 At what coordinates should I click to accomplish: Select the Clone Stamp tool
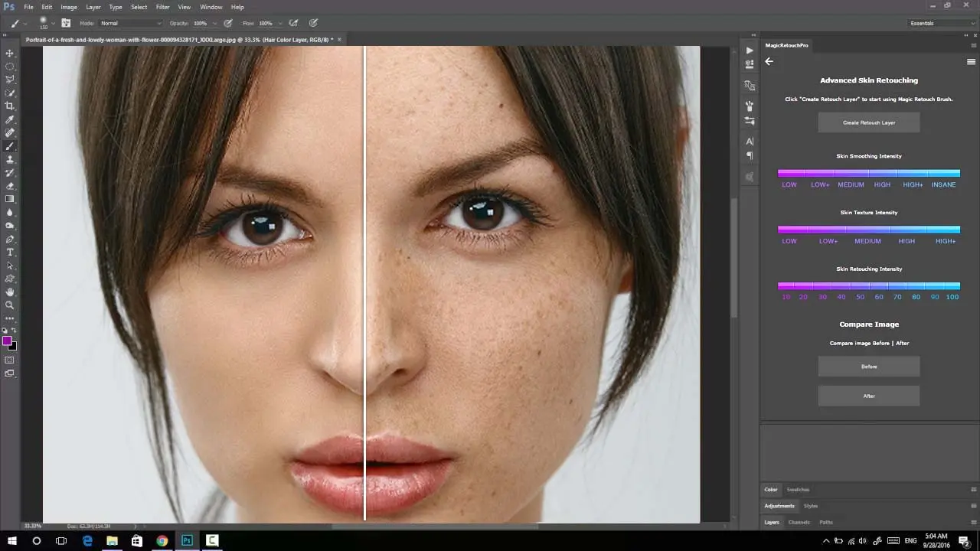pos(10,159)
